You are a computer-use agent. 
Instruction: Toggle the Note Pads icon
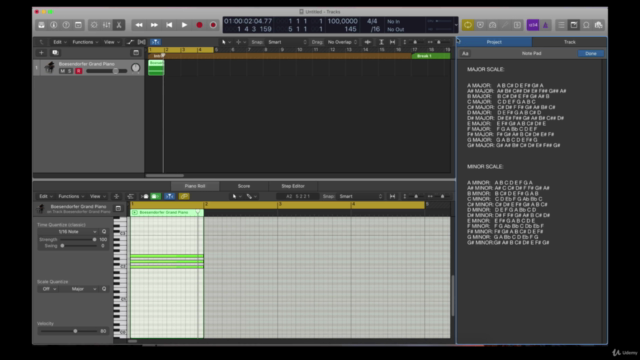(574, 25)
